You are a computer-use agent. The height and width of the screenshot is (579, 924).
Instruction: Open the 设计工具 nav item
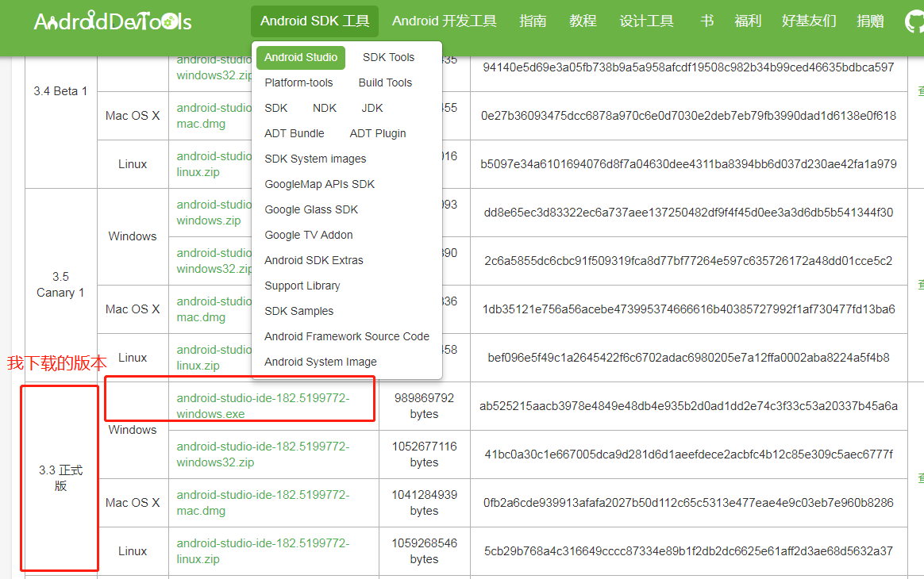[x=646, y=21]
